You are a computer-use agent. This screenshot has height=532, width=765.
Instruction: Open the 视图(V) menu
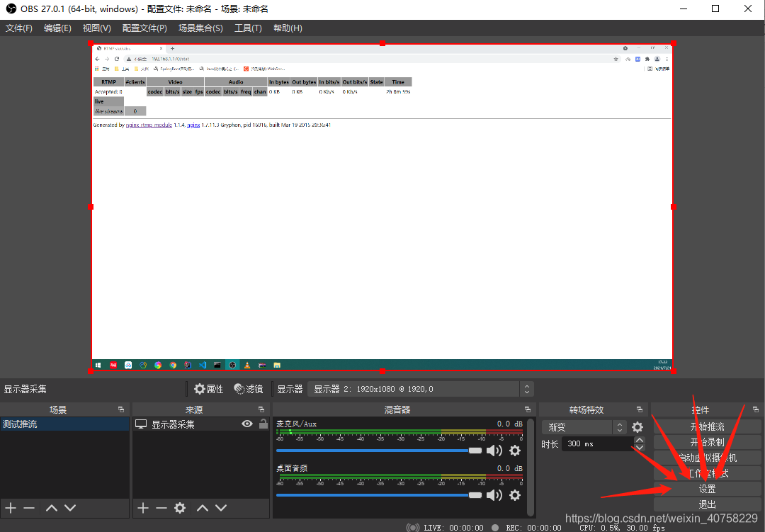(x=96, y=28)
